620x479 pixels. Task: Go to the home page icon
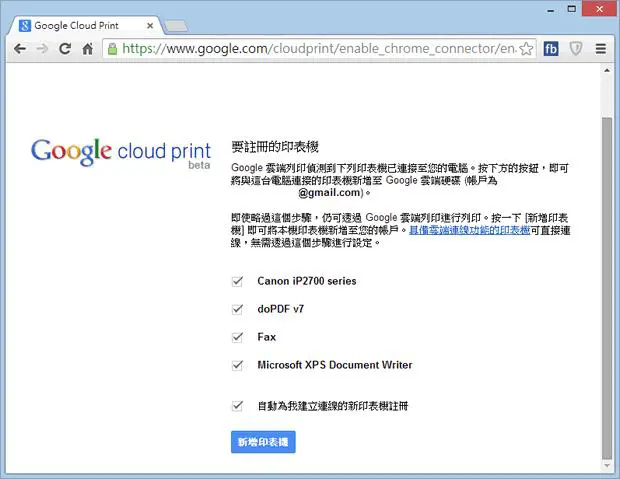click(x=87, y=49)
